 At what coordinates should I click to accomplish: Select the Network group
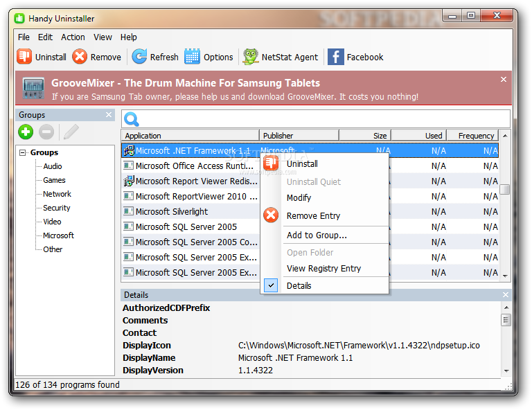(x=57, y=194)
